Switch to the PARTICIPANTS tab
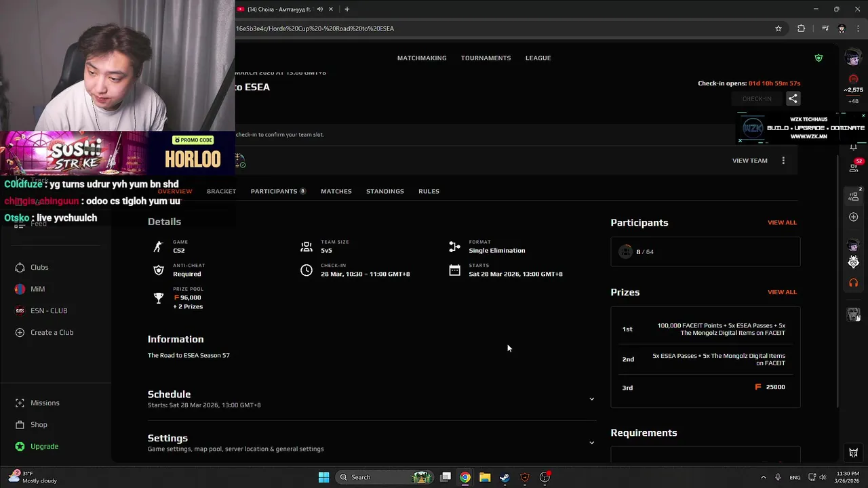 278,191
